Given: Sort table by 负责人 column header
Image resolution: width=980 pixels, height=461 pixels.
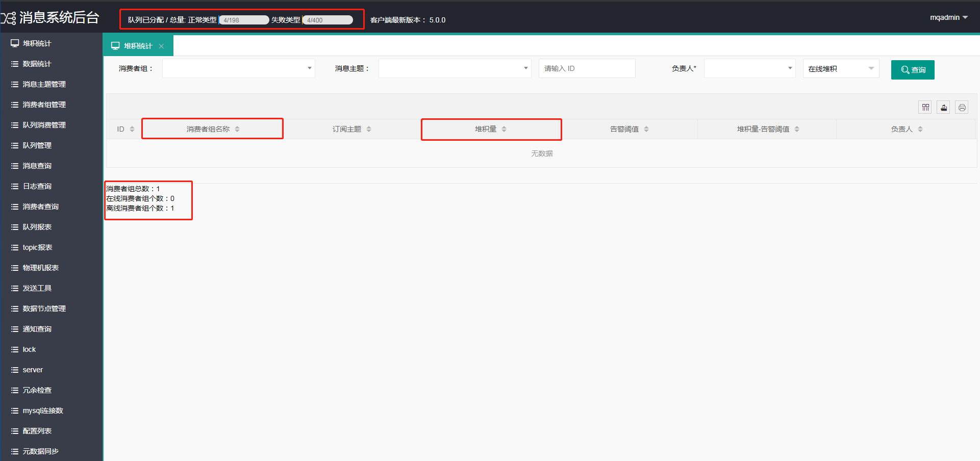Looking at the screenshot, I should click(920, 129).
